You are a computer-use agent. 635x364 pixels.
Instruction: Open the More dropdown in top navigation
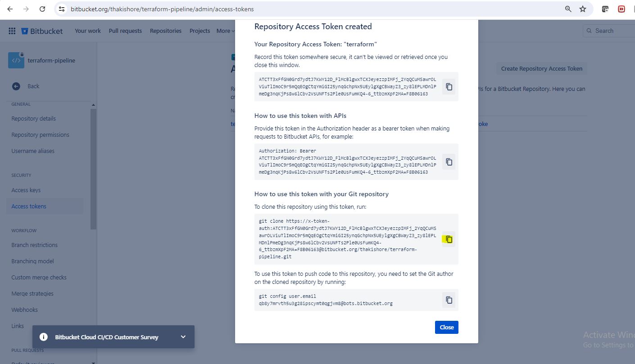[226, 31]
